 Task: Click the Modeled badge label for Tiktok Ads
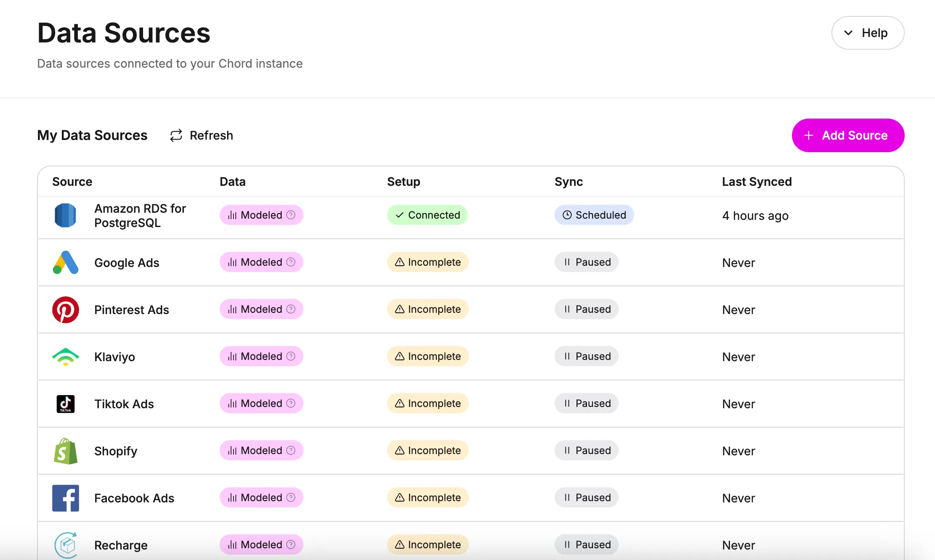pos(261,403)
